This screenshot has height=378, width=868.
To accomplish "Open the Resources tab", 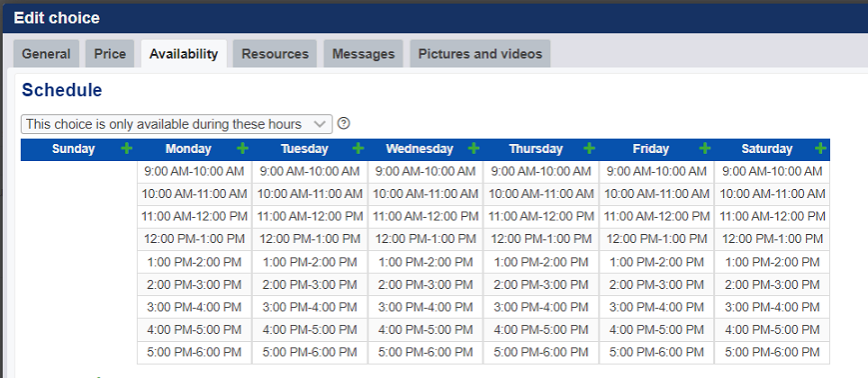I will click(275, 54).
